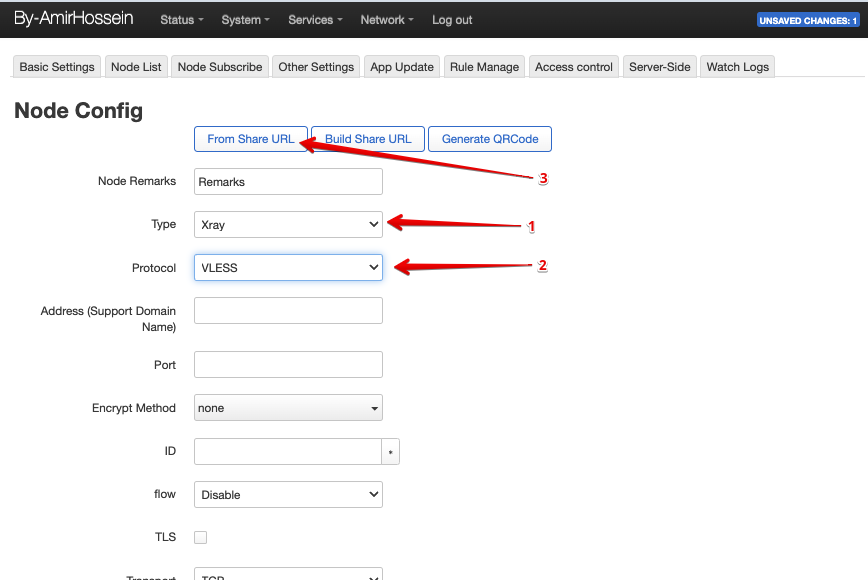The image size is (868, 580).
Task: Click the From Share URL button
Action: tap(251, 139)
